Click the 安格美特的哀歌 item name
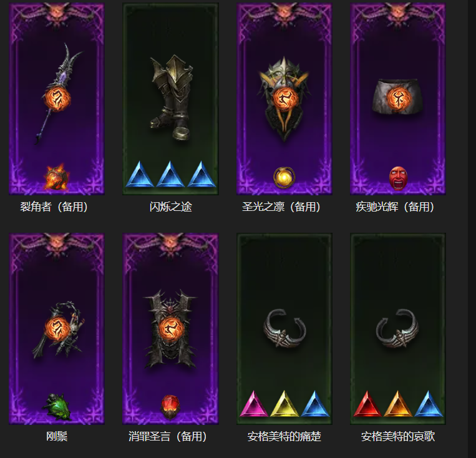476x458 pixels. coord(397,436)
